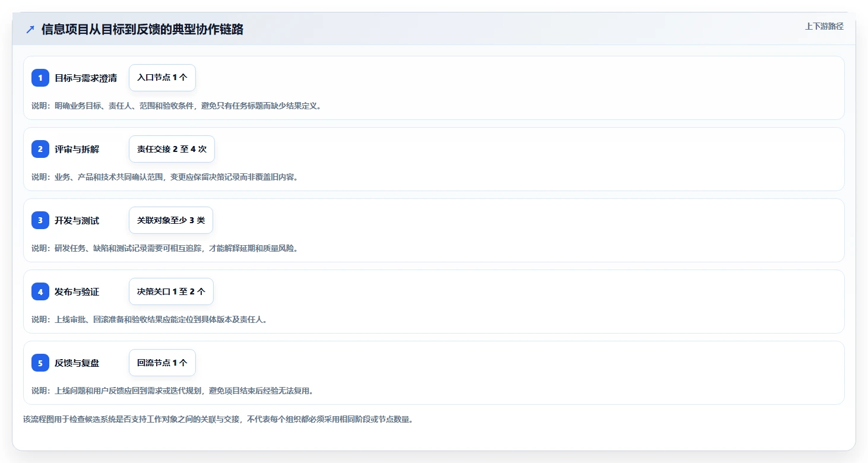Click the 回流节点 1 个 pill
The image size is (868, 463).
(162, 363)
